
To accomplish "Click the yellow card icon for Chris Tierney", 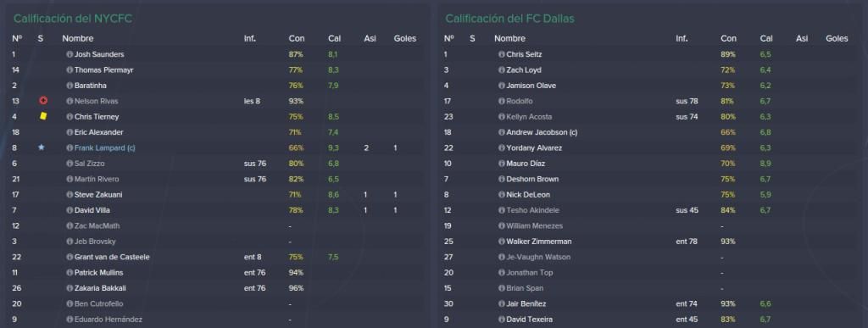I will tap(43, 117).
